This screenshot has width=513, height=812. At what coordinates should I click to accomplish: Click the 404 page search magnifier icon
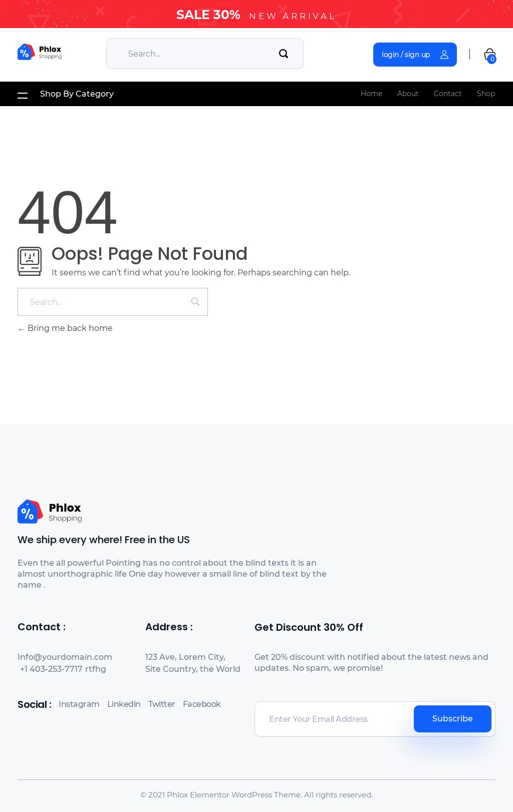click(195, 302)
